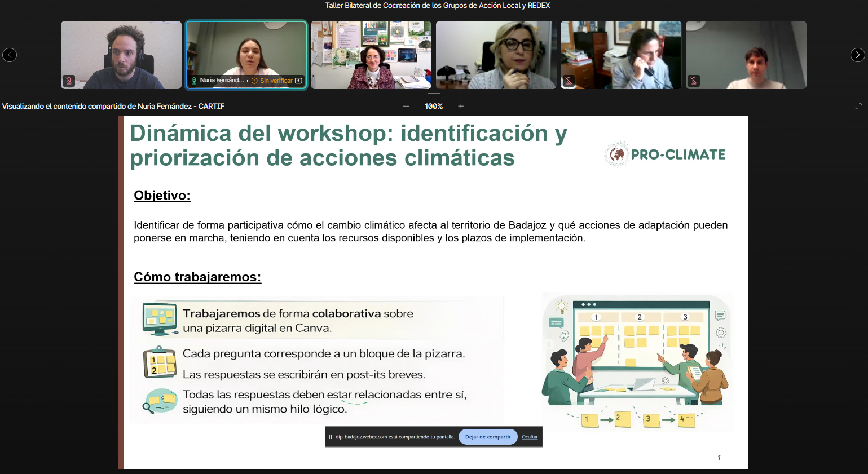This screenshot has width=868, height=474.
Task: Select the blonde woman with glasses video
Action: [496, 55]
